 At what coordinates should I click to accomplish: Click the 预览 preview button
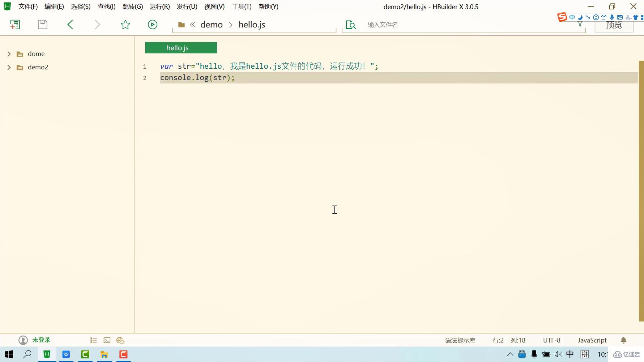tap(614, 25)
